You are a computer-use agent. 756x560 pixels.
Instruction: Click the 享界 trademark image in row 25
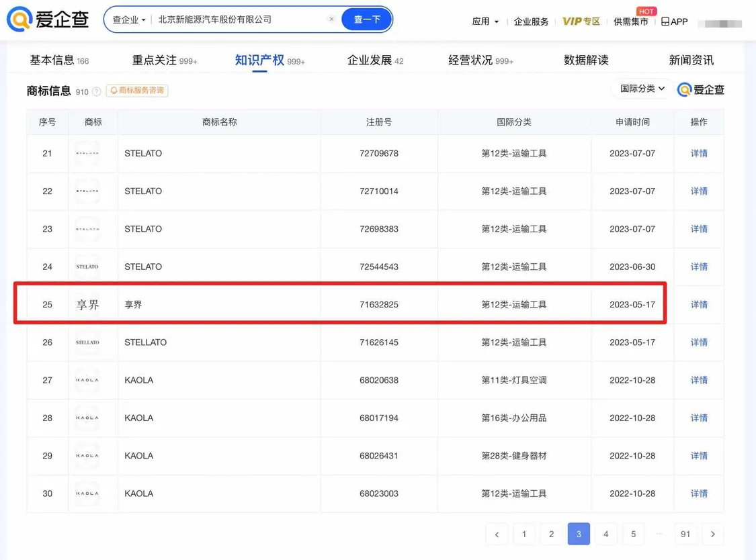point(87,305)
